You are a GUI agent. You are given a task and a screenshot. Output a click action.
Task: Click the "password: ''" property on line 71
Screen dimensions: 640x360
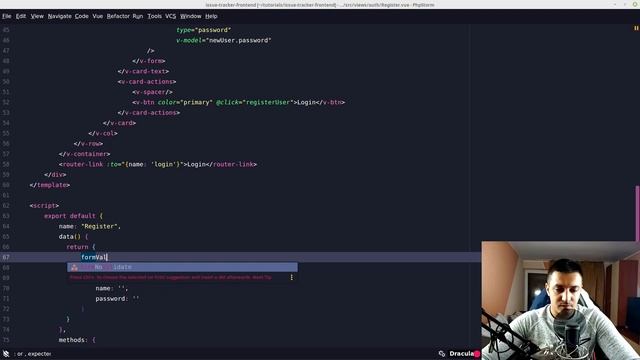pyautogui.click(x=117, y=298)
